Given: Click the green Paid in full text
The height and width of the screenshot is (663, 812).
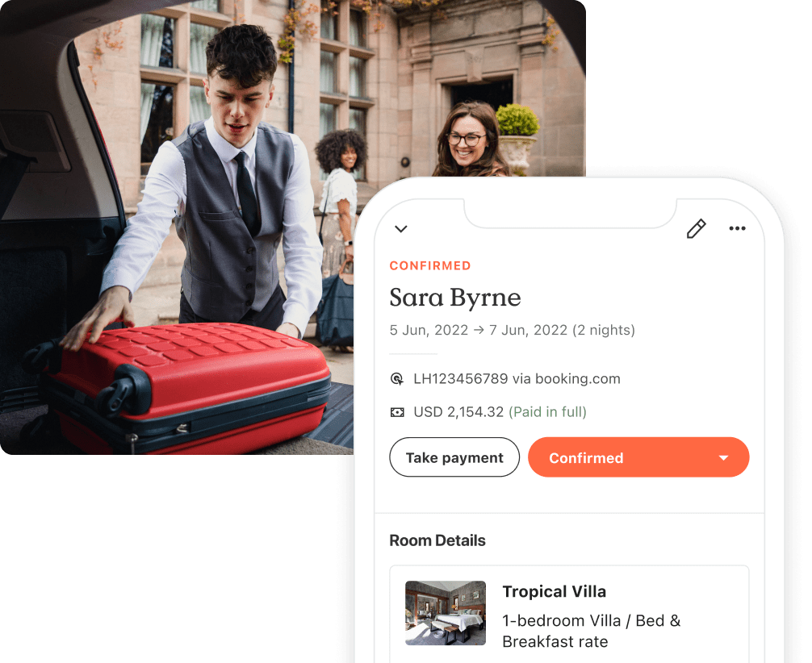Looking at the screenshot, I should click(547, 412).
